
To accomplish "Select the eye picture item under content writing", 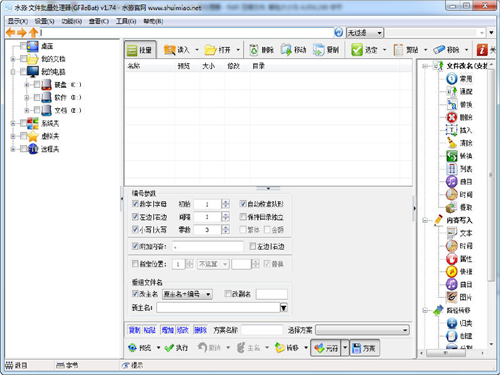I will 452,297.
